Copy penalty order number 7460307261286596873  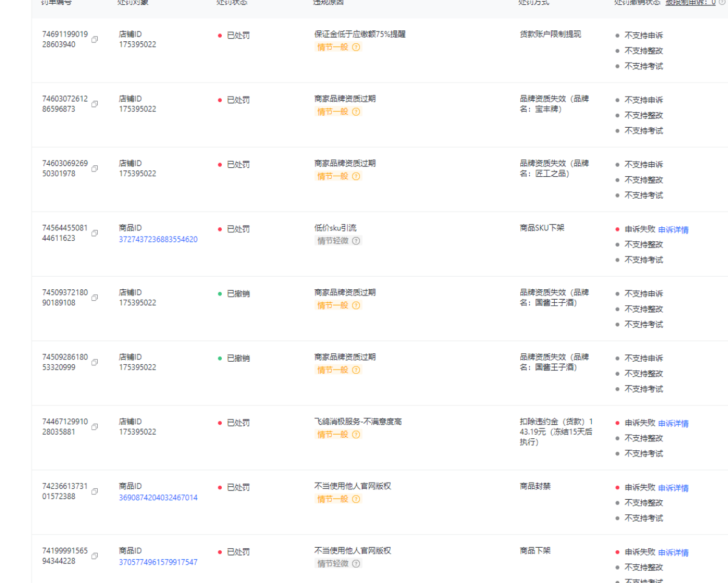[95, 104]
